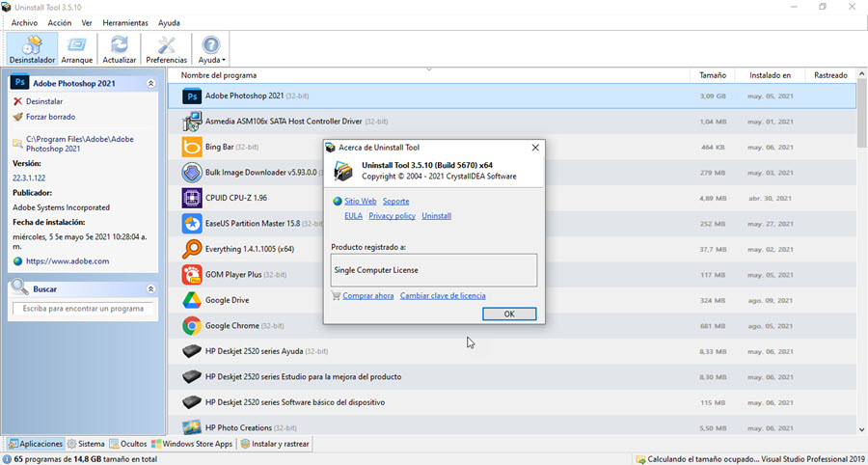Switch to the Ocultos tab
The image size is (868, 465).
pyautogui.click(x=128, y=444)
